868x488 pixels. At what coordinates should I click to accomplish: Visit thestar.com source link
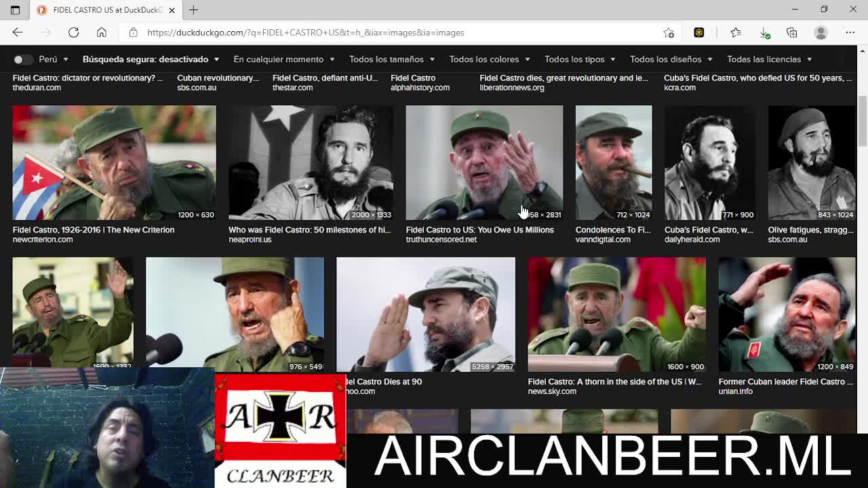point(292,87)
